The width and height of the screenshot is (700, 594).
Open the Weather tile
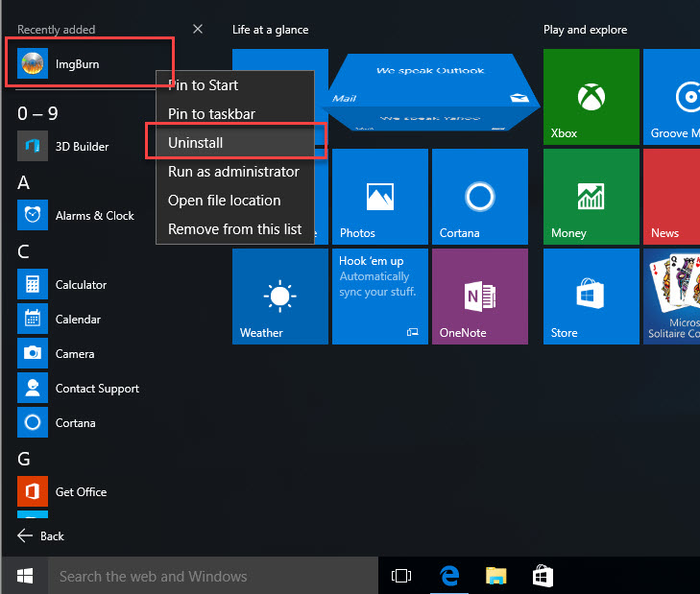[x=280, y=297]
